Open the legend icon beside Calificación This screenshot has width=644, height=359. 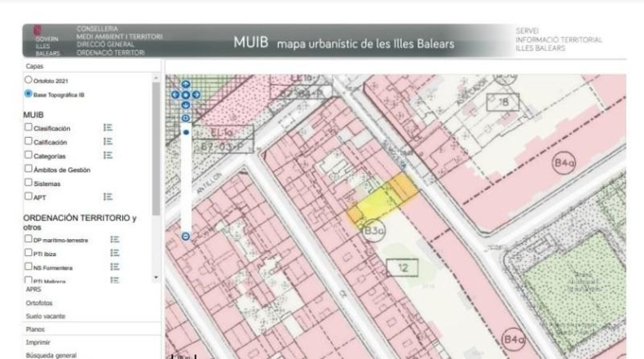[108, 141]
